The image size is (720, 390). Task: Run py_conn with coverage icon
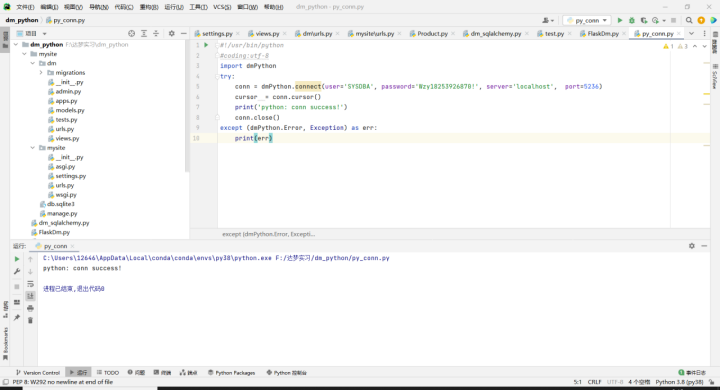pyautogui.click(x=643, y=20)
